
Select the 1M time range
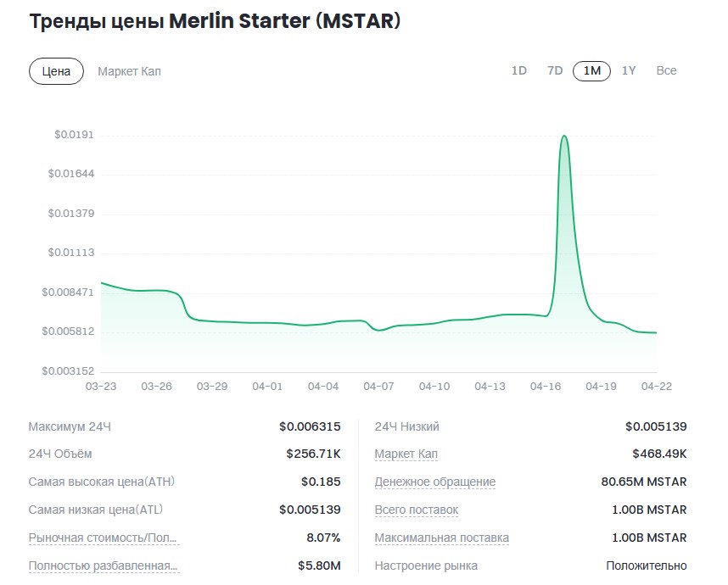coord(591,71)
